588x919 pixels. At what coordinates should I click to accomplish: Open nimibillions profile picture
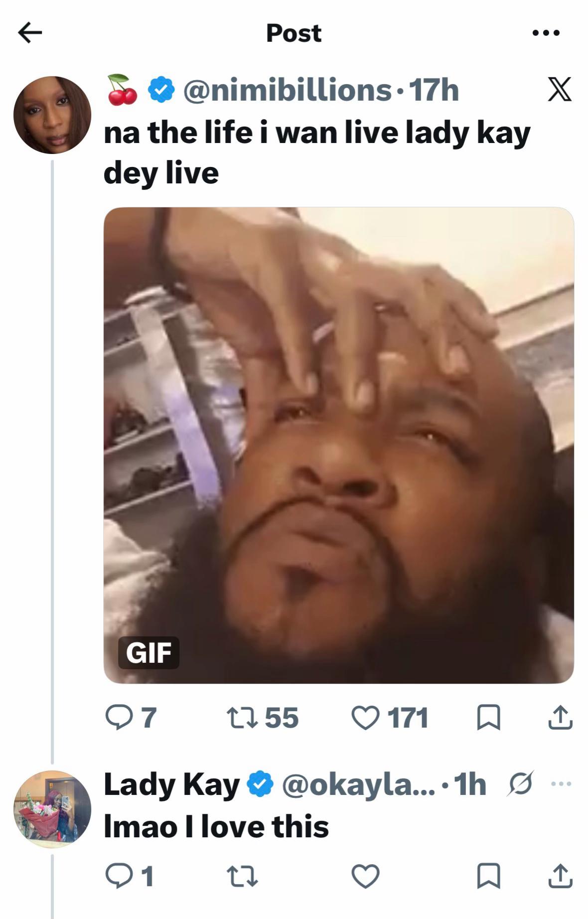(x=52, y=115)
